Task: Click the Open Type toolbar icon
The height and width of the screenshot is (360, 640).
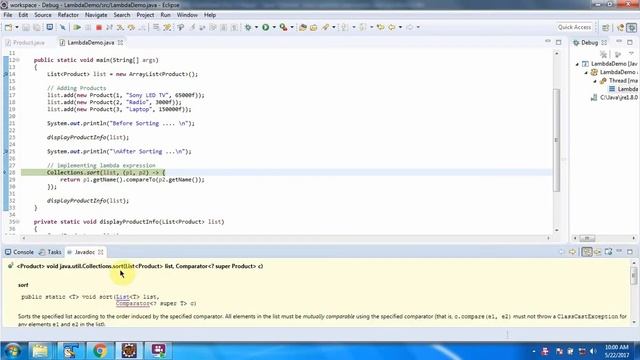Action: pos(303,27)
